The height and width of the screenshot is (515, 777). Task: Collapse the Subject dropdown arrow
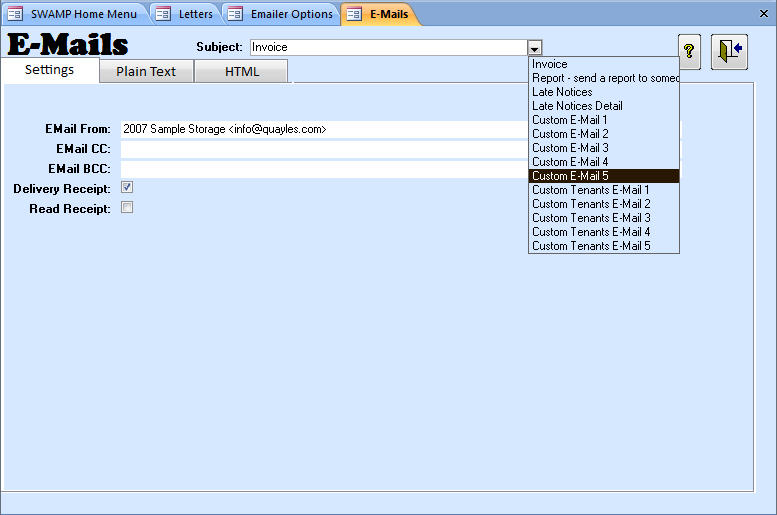pos(534,48)
